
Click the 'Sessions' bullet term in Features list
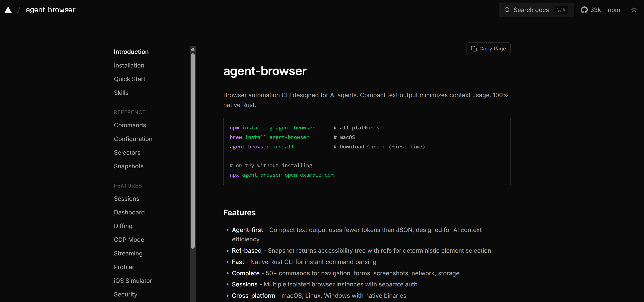pos(245,284)
